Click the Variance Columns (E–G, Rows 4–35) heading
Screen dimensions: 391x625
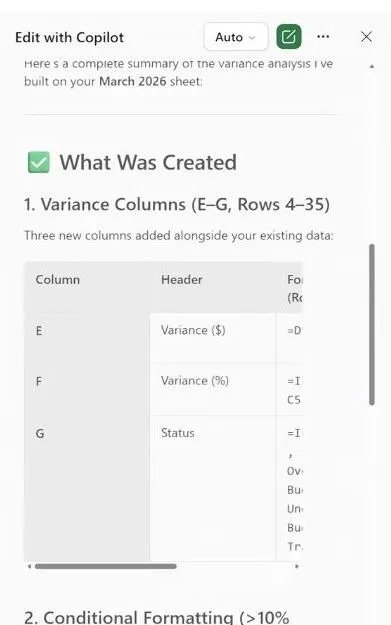point(177,204)
